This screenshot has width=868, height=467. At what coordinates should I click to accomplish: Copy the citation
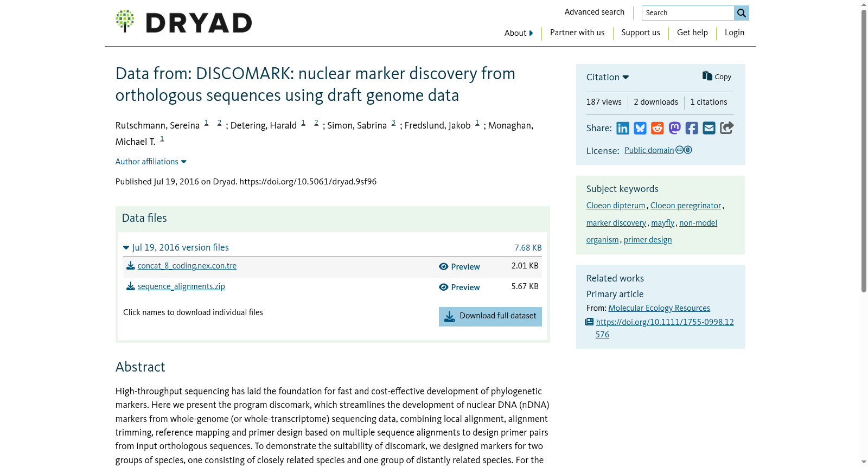click(717, 76)
